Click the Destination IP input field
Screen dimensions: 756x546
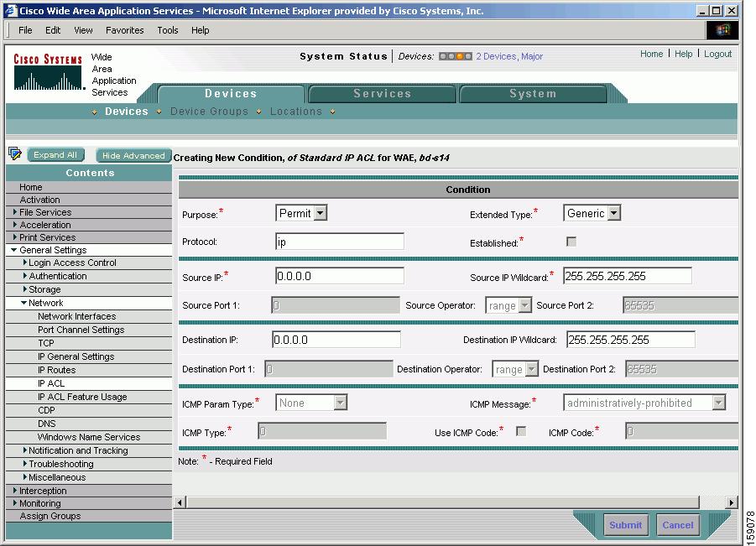(x=336, y=340)
